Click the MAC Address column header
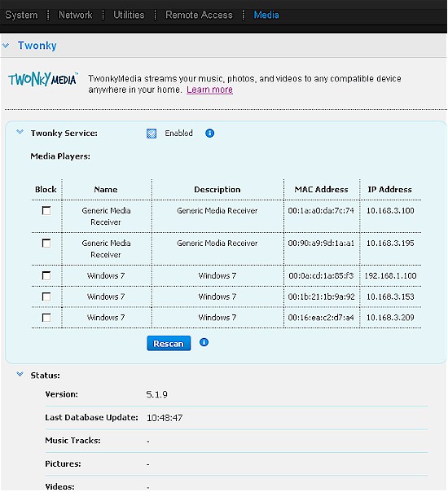The image size is (448, 492). point(321,190)
